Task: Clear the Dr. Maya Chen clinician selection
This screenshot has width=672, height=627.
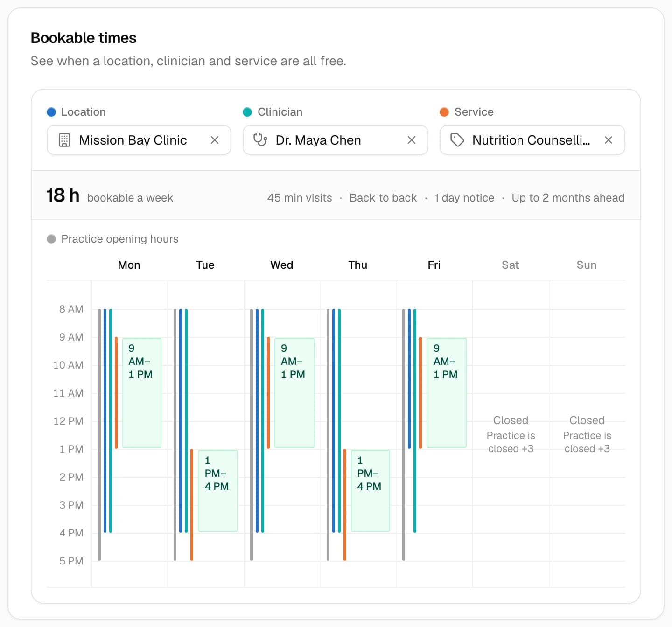Action: tap(412, 140)
